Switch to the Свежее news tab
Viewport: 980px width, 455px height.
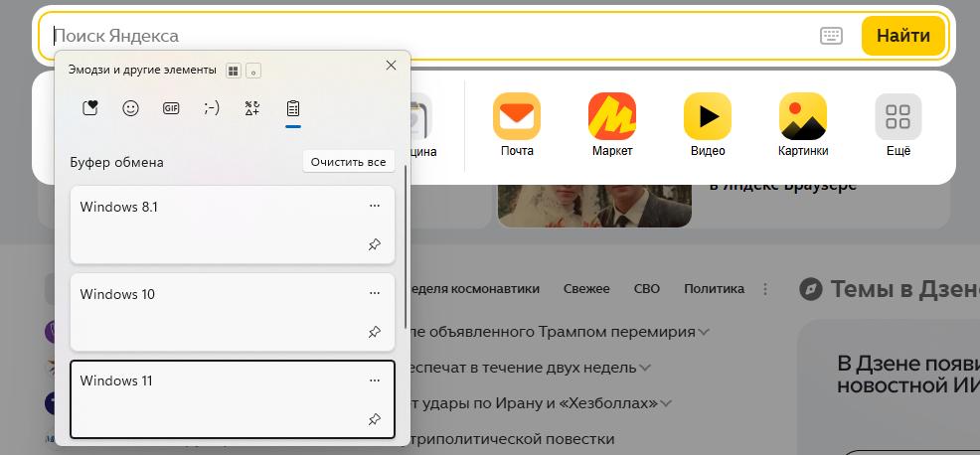pos(586,289)
